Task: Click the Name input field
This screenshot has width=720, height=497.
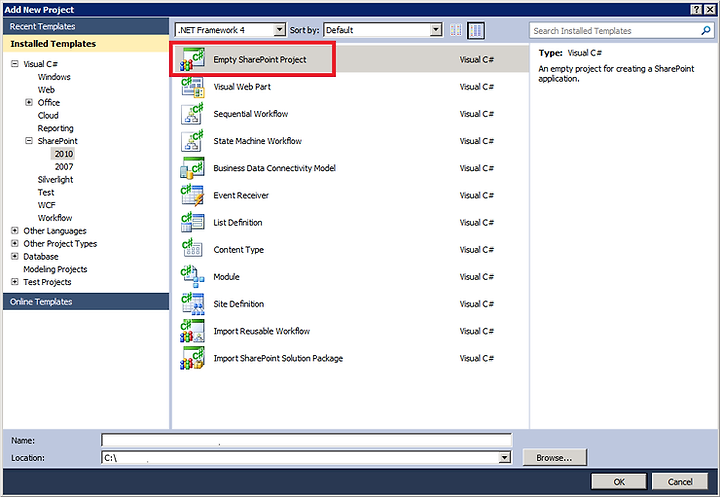Action: point(306,440)
